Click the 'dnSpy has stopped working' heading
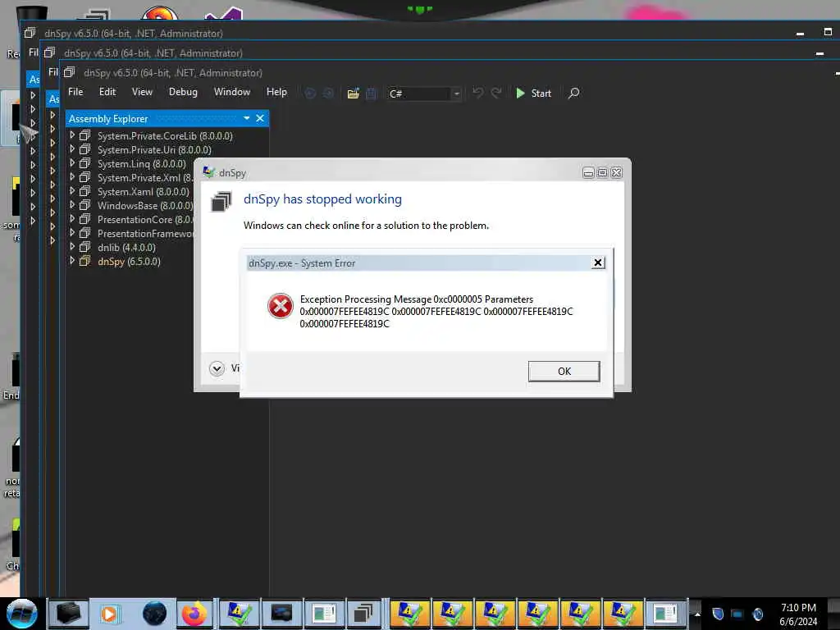The image size is (840, 630). [x=322, y=199]
